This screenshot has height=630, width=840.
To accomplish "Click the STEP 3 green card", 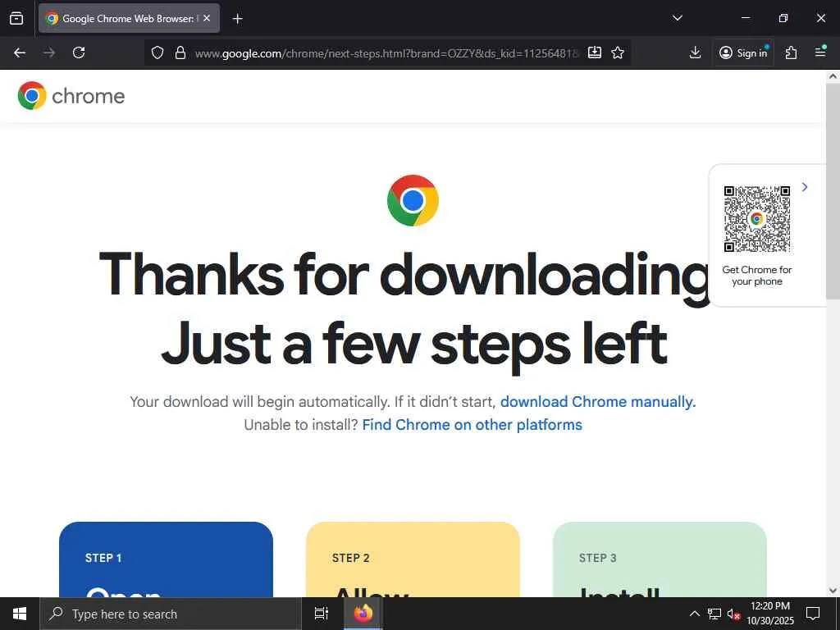I will 660,559.
